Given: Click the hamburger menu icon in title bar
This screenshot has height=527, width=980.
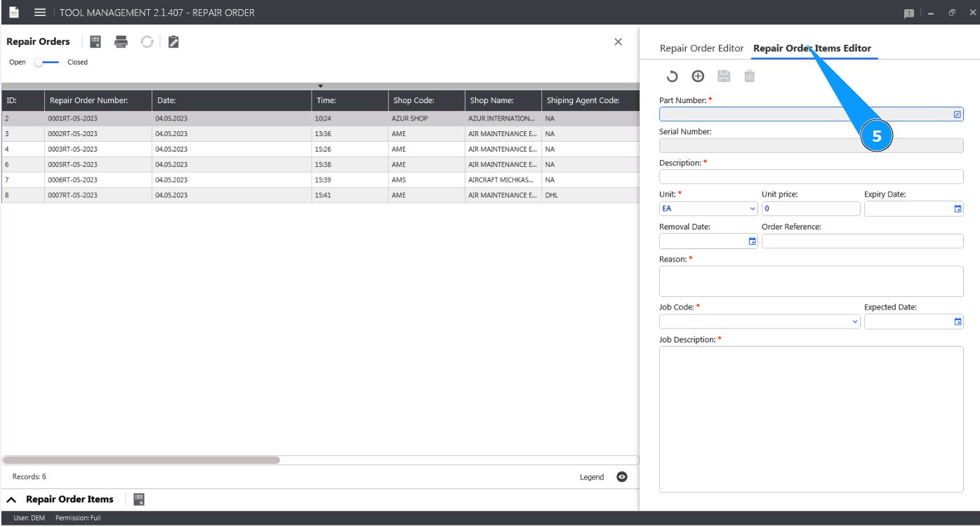Looking at the screenshot, I should pyautogui.click(x=40, y=13).
